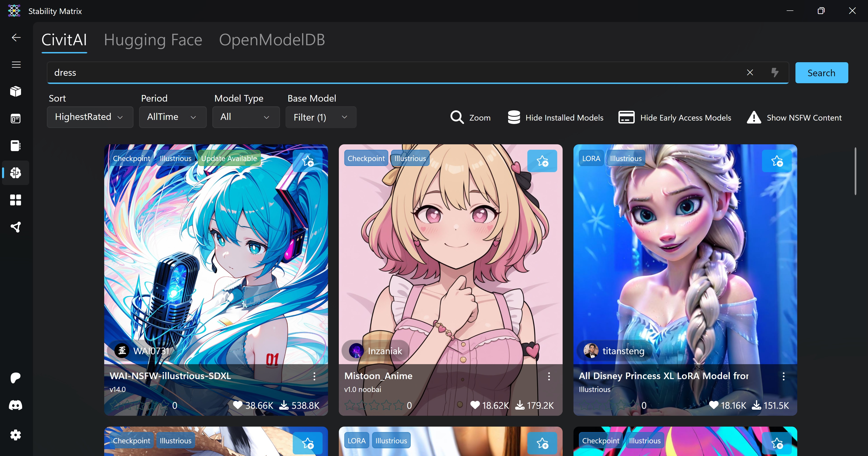The width and height of the screenshot is (868, 456).
Task: Switch to the CivitAI tab
Action: 64,40
